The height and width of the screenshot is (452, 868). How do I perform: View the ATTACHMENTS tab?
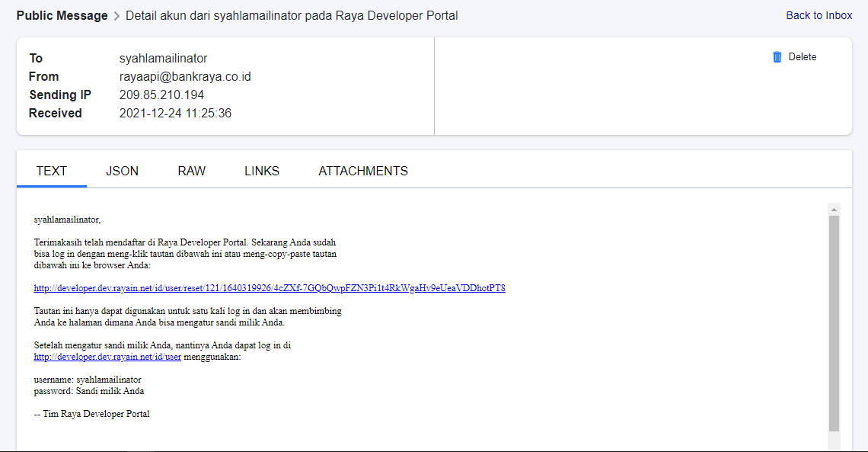362,171
